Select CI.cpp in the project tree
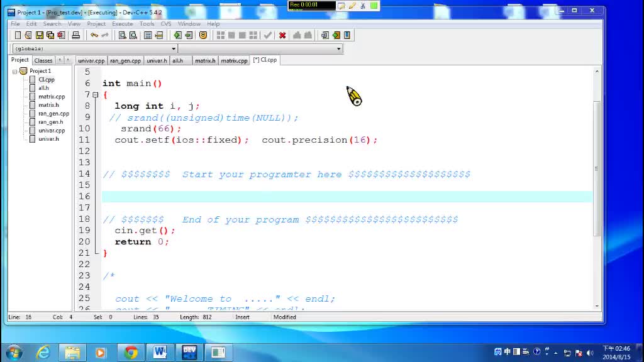The height and width of the screenshot is (362, 644). tap(47, 80)
